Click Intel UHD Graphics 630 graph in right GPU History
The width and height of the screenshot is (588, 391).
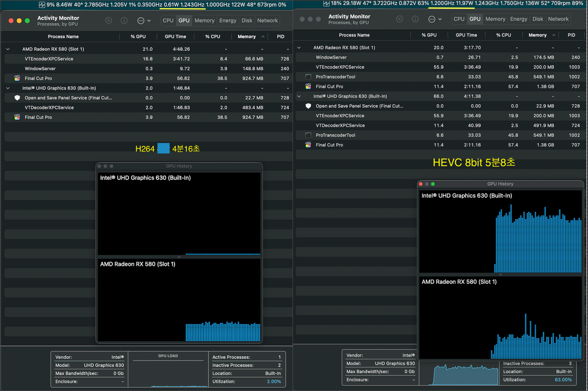pos(500,231)
